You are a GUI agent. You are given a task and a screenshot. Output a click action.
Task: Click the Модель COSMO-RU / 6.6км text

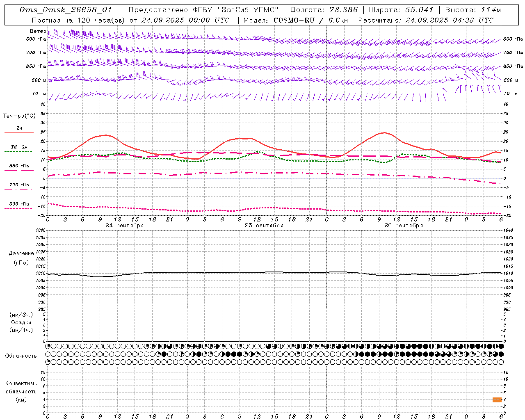295,20
